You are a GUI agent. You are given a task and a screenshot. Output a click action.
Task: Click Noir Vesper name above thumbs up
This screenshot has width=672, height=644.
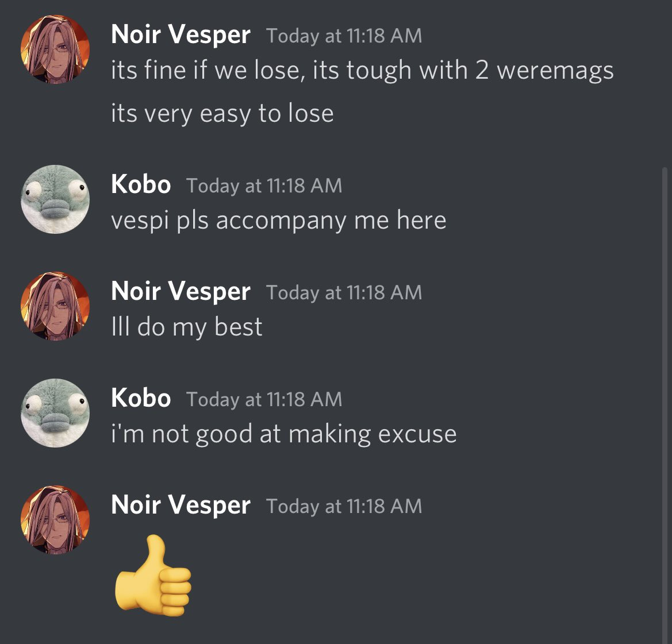[x=181, y=505]
